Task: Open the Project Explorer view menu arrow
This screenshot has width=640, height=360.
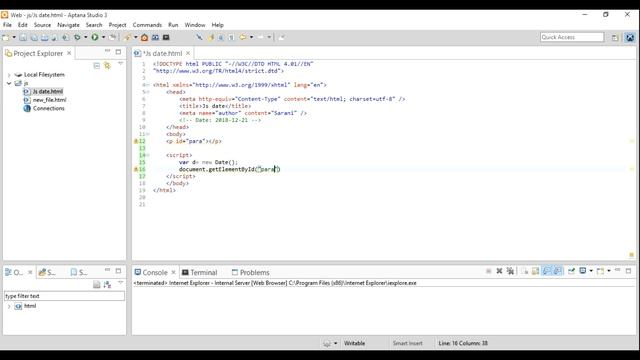Action: click(120, 64)
